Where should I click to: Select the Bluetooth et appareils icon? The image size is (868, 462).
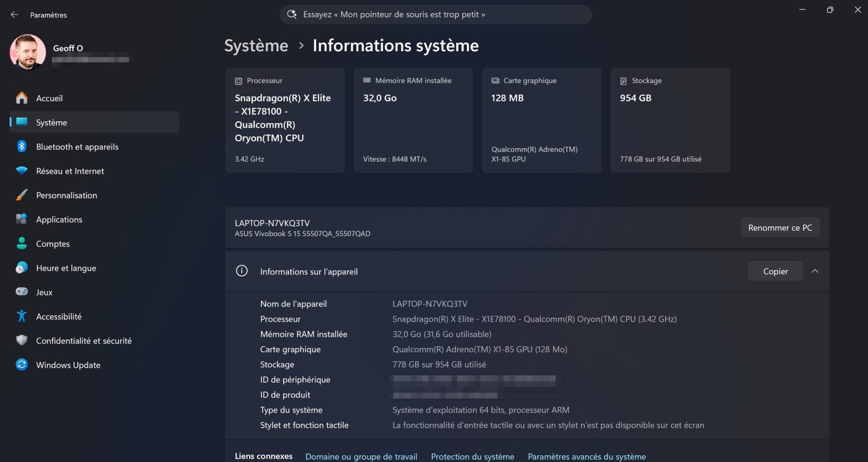pyautogui.click(x=22, y=146)
